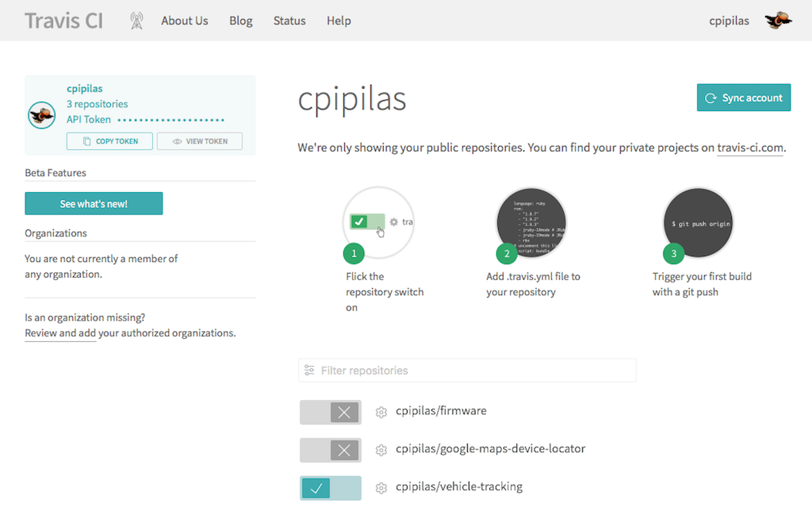Click the sidebar profile avatar picture
Screen dimensions: 812x523
tap(41, 115)
